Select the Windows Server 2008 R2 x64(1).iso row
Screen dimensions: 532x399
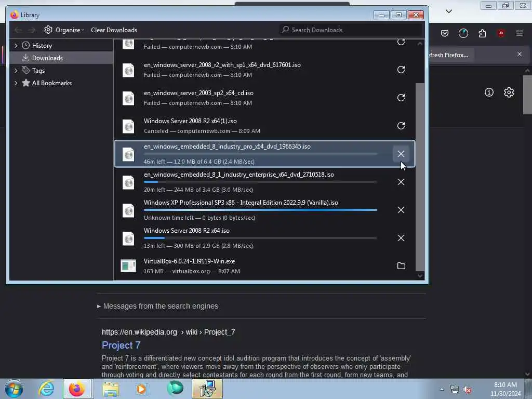coord(264,126)
